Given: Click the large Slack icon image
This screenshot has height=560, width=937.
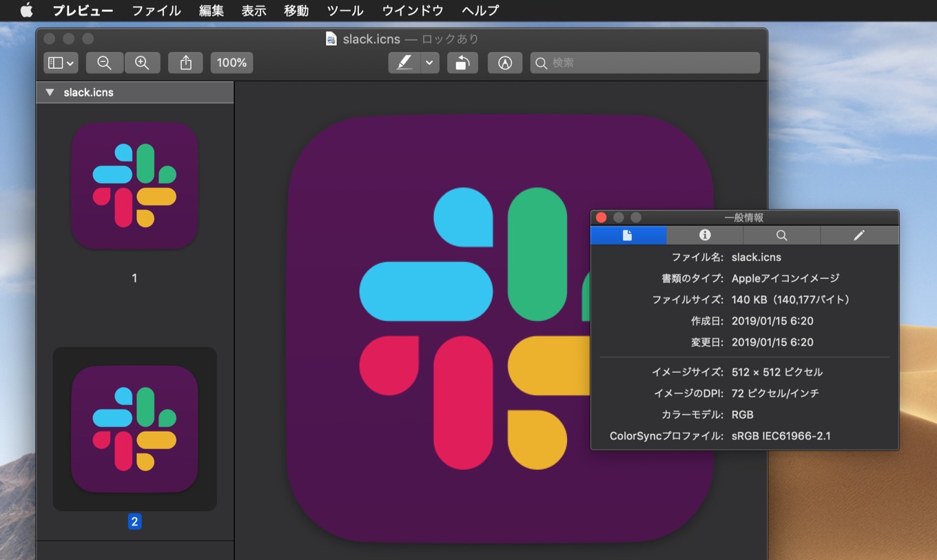Looking at the screenshot, I should pos(500,329).
